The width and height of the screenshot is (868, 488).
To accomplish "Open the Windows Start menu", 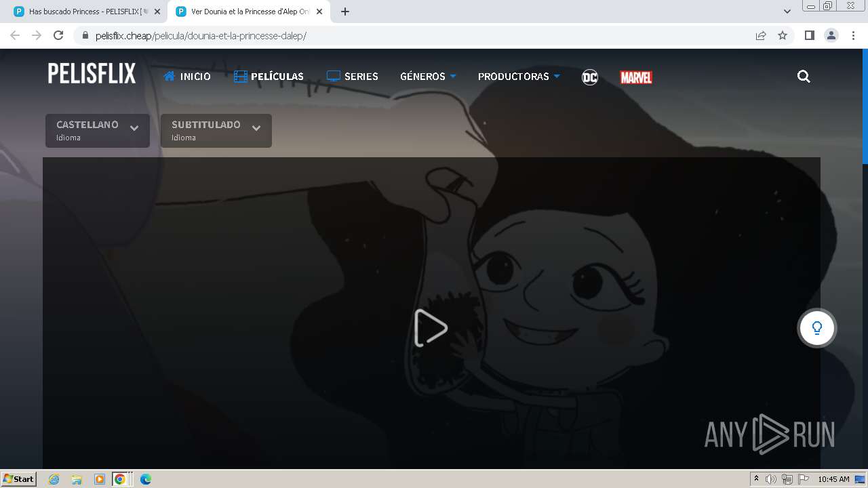I will coord(18,479).
